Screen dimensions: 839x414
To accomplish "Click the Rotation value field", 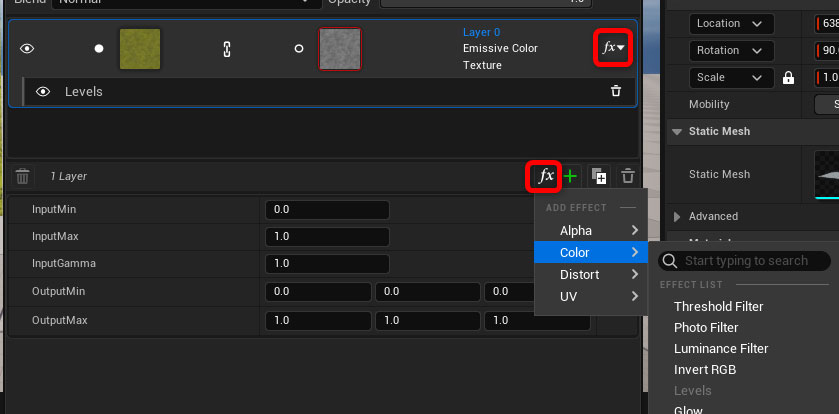I will pyautogui.click(x=827, y=50).
